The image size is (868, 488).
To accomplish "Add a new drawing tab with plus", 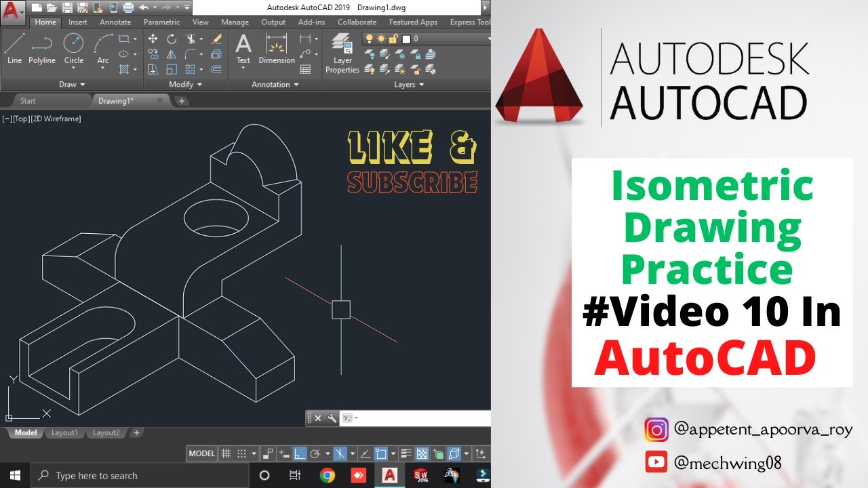I will pyautogui.click(x=181, y=101).
